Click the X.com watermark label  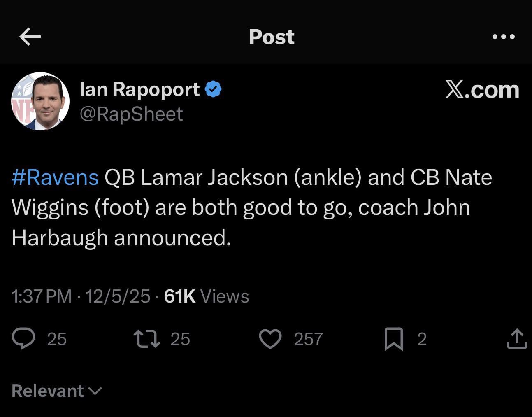(x=482, y=89)
